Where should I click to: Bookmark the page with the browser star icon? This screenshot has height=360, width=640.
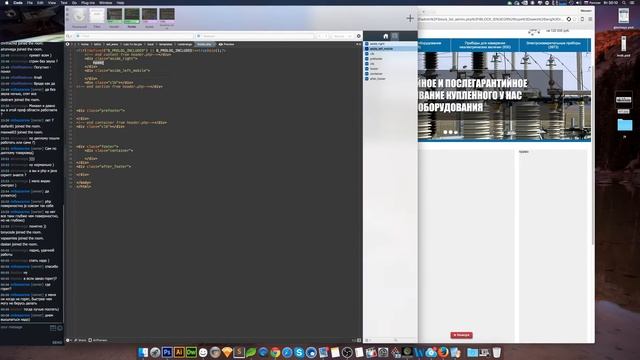coord(575,19)
